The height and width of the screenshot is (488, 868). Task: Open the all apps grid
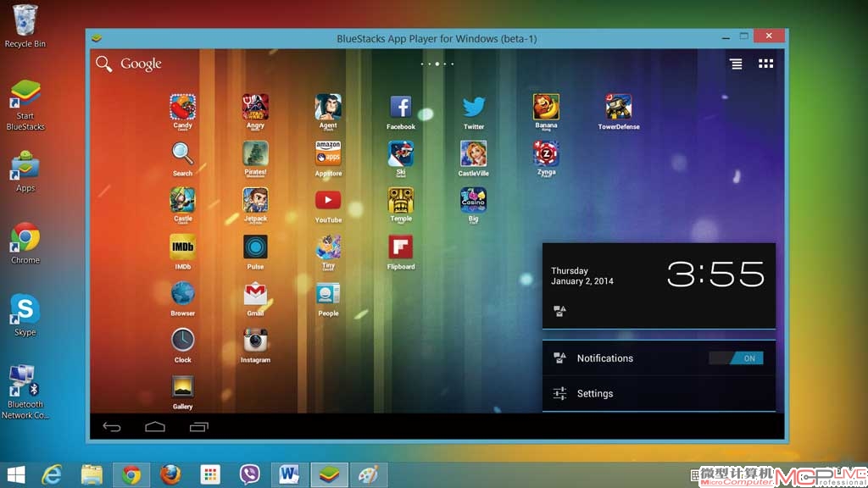point(766,64)
